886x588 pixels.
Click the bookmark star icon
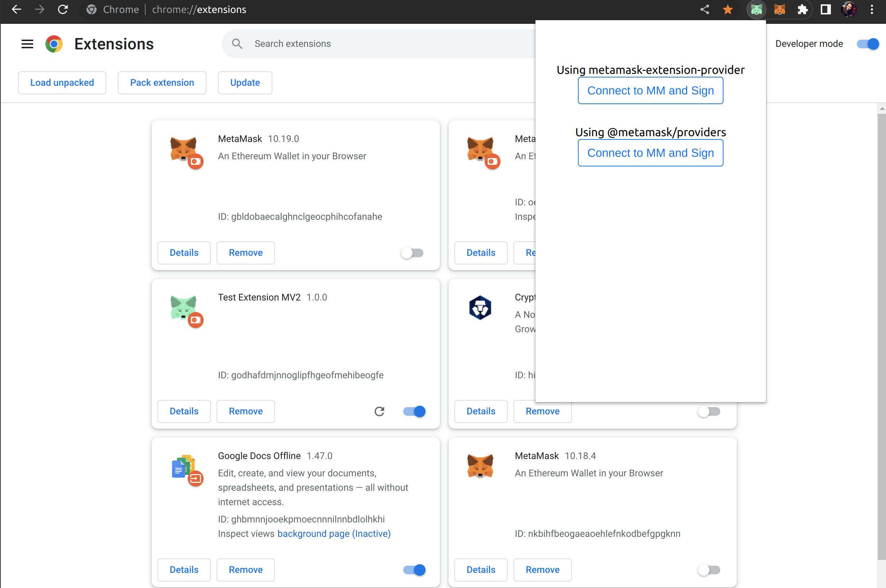[x=727, y=9]
